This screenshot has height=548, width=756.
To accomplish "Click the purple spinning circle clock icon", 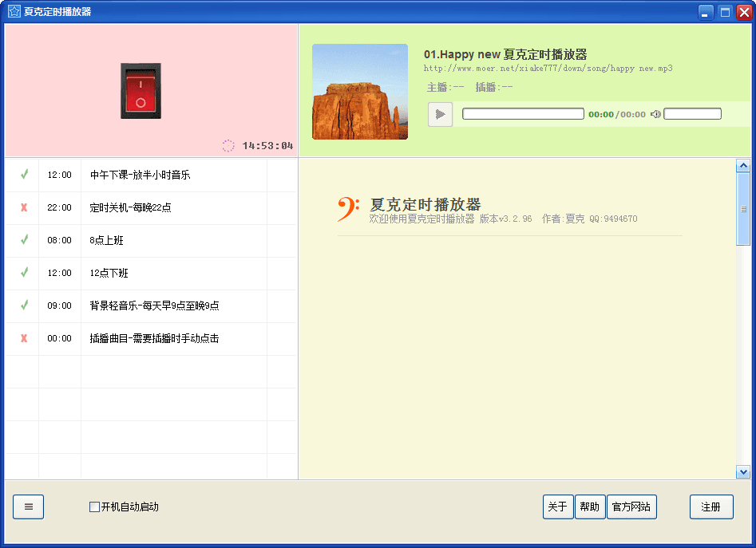I will click(228, 145).
